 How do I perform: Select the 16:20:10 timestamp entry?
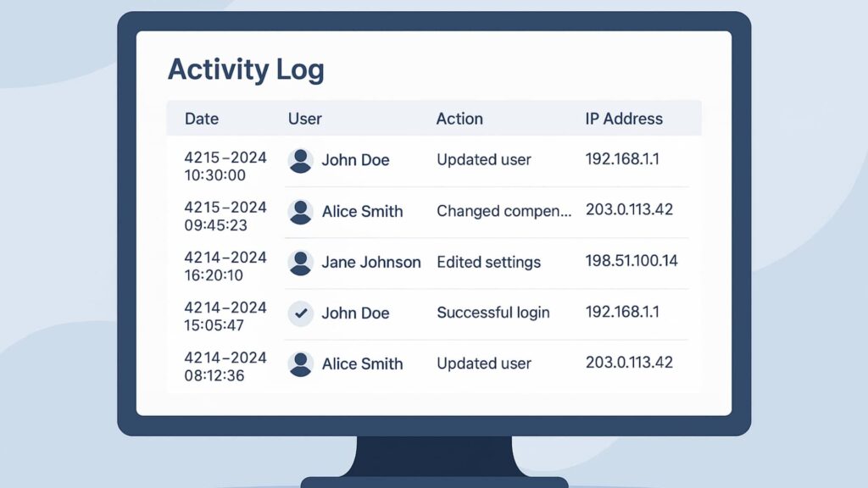[214, 275]
